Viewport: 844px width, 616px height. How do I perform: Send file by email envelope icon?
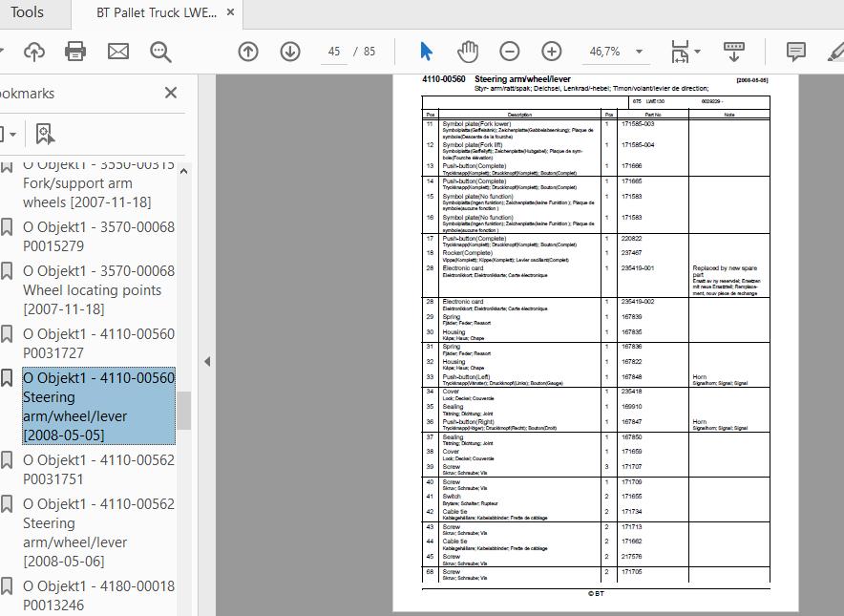coord(118,52)
